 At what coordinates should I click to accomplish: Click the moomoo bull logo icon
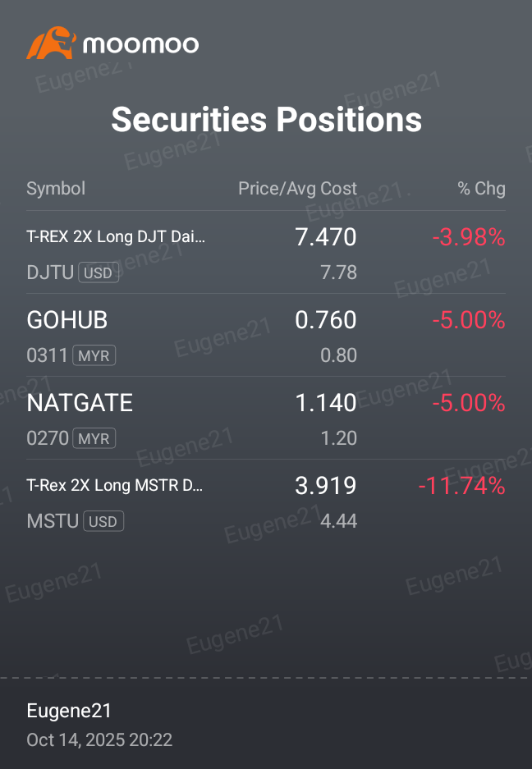pos(52,43)
